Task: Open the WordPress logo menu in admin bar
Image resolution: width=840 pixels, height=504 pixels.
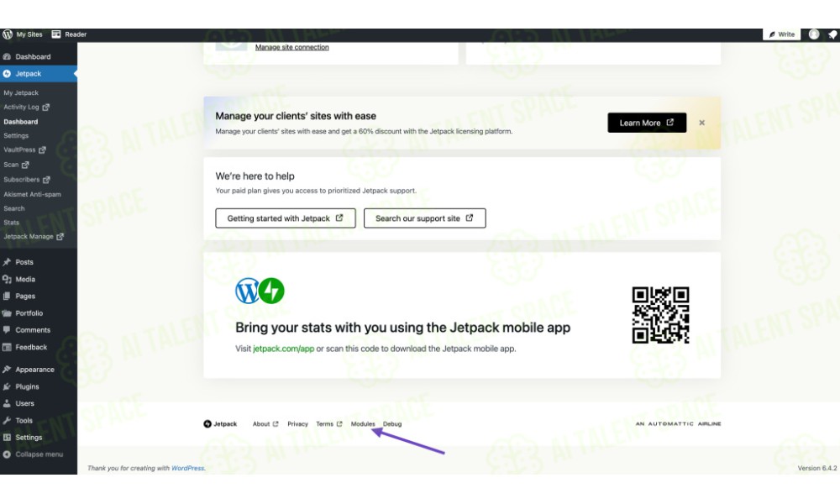Action: [x=7, y=34]
